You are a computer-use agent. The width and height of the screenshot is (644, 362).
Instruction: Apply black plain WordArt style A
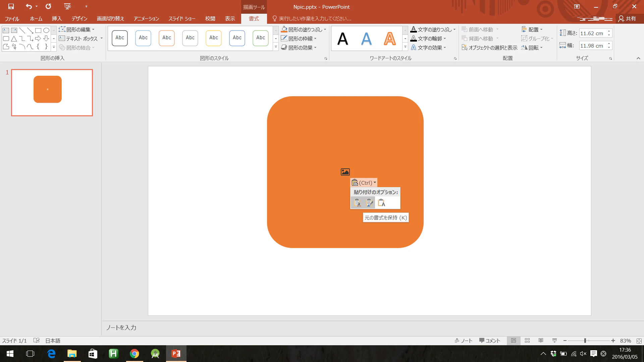[342, 39]
